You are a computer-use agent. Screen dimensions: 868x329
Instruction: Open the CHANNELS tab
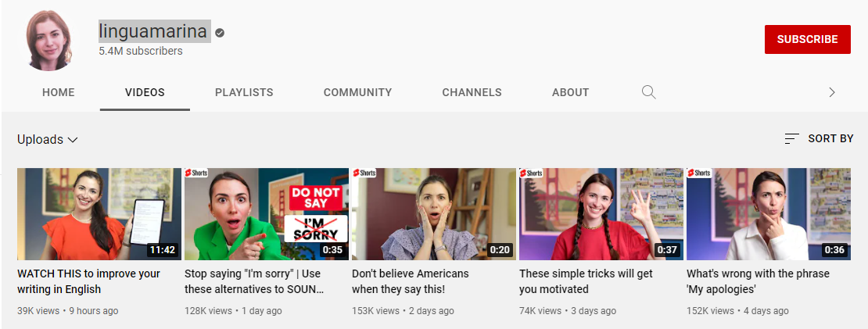click(472, 92)
